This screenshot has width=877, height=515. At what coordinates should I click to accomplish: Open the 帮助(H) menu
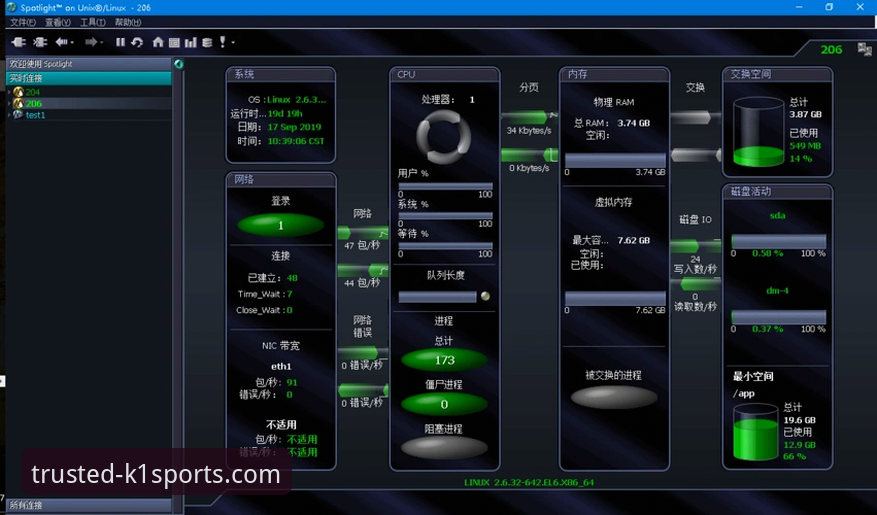pyautogui.click(x=128, y=22)
